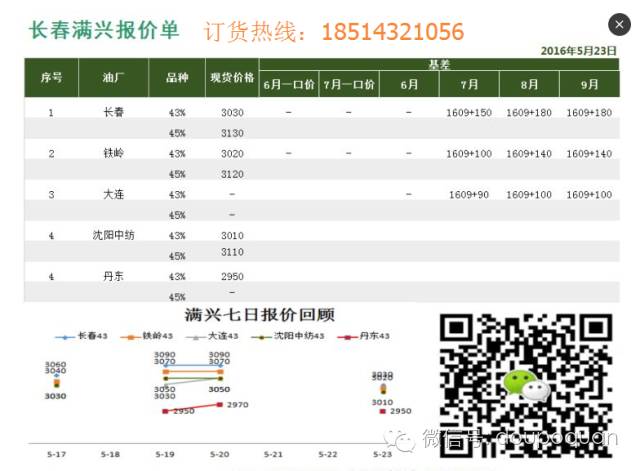The image size is (640, 471).
Task: Click 铁岭 45% spot price 3120
Action: point(232,174)
